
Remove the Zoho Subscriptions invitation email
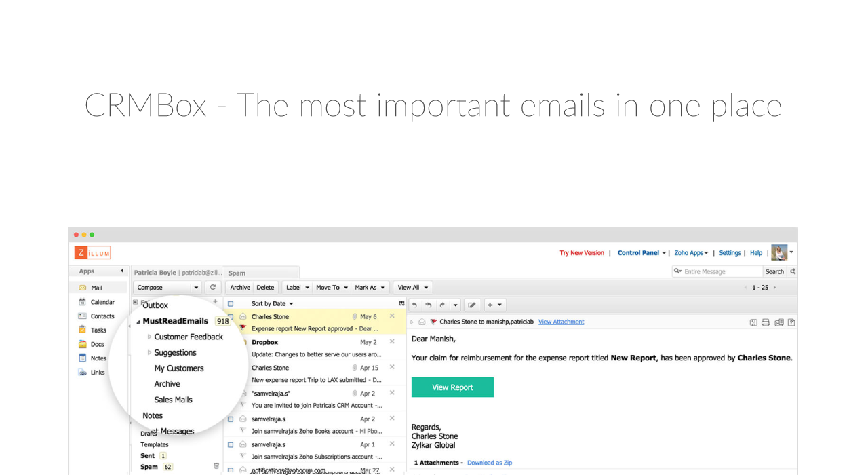point(392,444)
